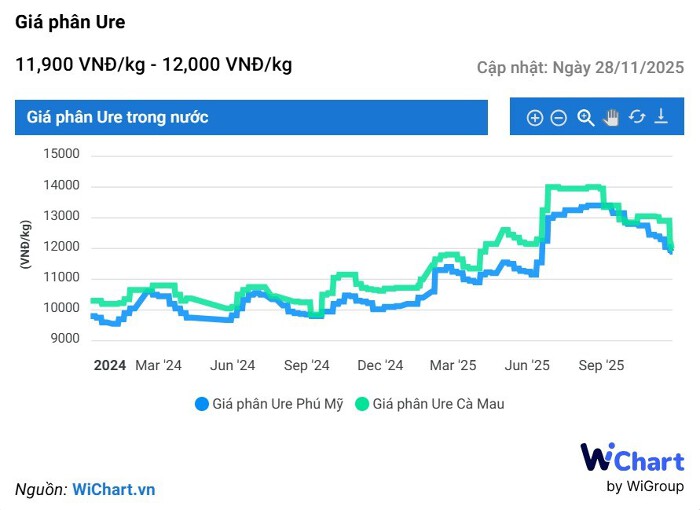Click the green Cà Mau legend marker
The image size is (700, 510).
pyautogui.click(x=363, y=404)
